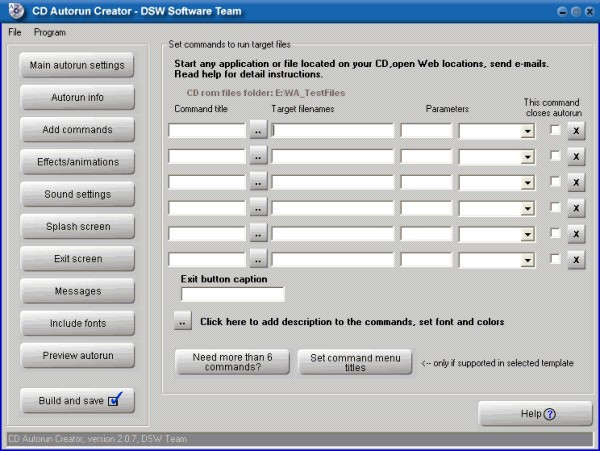Open parameters dropdown in sixth command row
The height and width of the screenshot is (451, 600).
coord(527,261)
